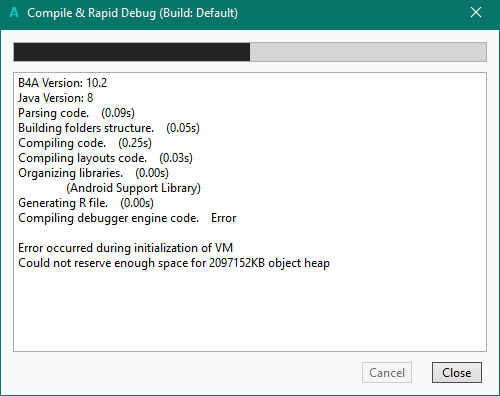Click the greyed-out Cancel button
Image resolution: width=500 pixels, height=397 pixels.
tap(387, 372)
